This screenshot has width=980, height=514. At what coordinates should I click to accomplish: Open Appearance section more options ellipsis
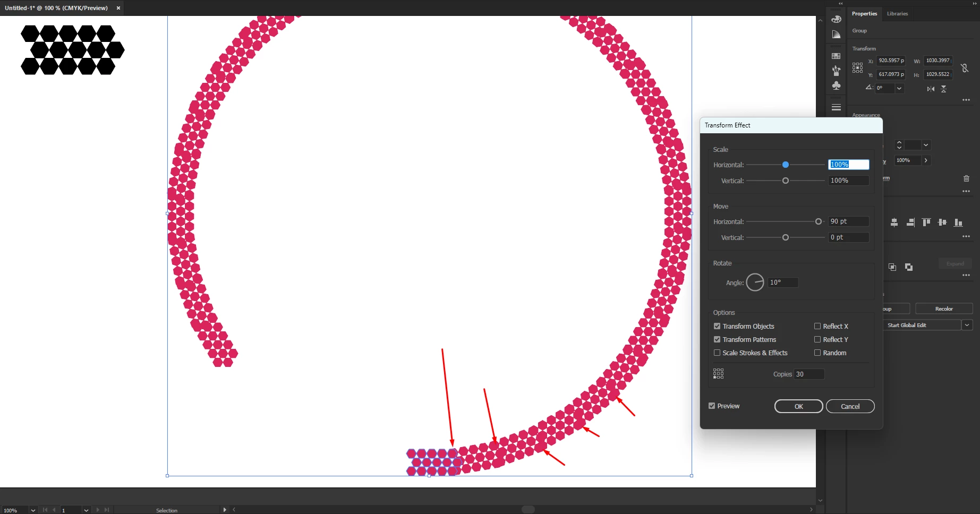(966, 191)
